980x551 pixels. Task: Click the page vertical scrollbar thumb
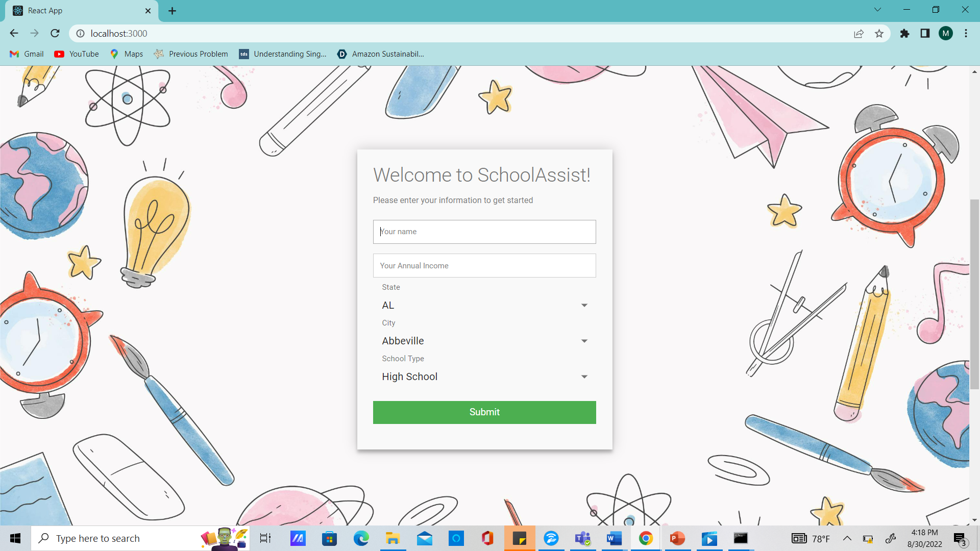[974, 294]
